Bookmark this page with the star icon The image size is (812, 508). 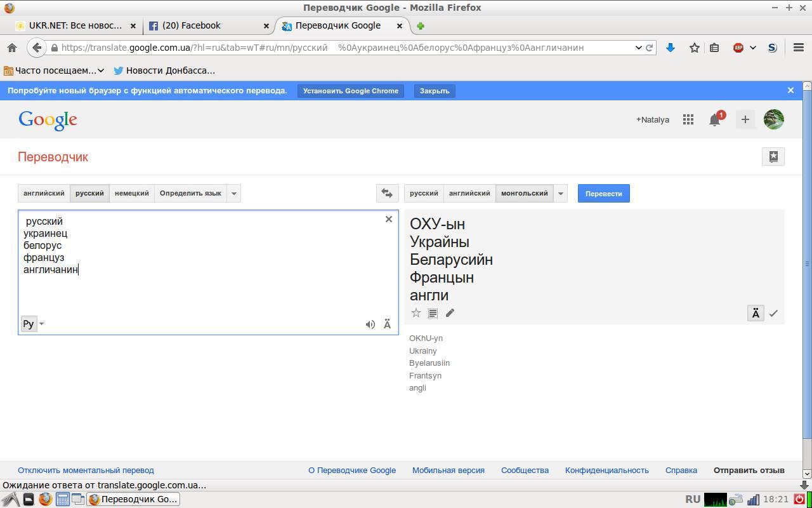[x=695, y=48]
